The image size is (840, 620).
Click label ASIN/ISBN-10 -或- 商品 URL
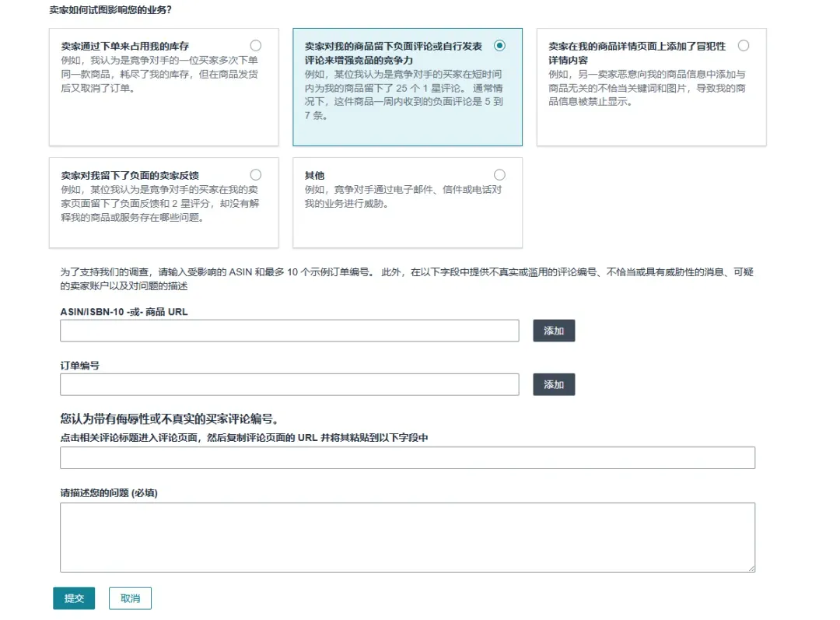click(124, 311)
